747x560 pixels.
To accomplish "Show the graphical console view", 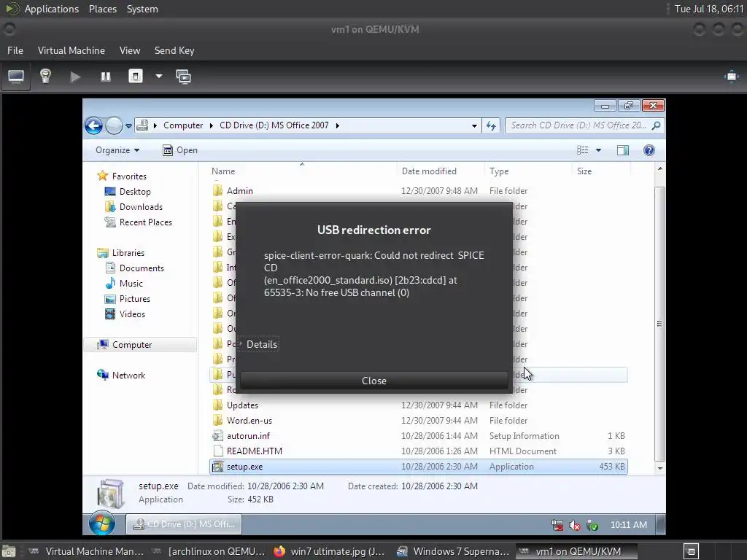I will coord(16,77).
